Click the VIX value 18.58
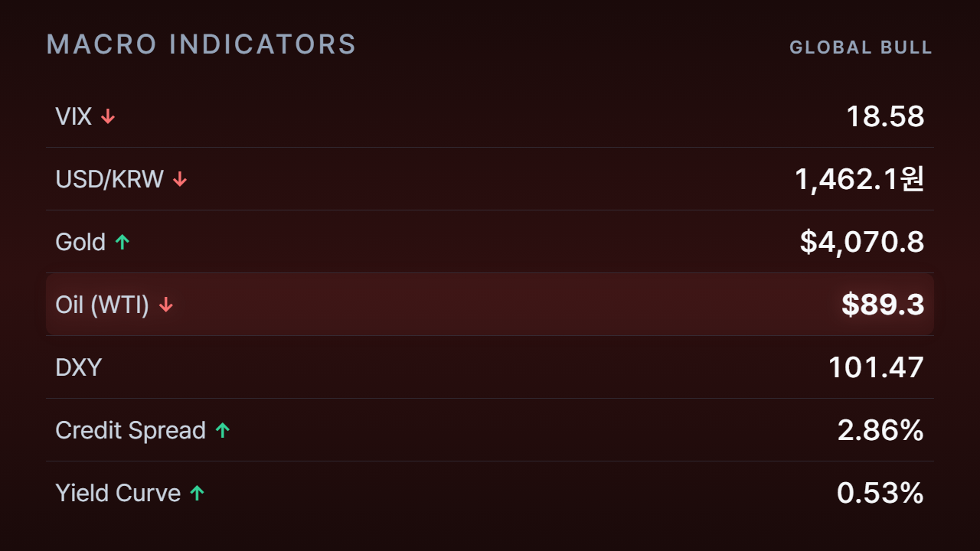The height and width of the screenshot is (551, 980). [885, 116]
